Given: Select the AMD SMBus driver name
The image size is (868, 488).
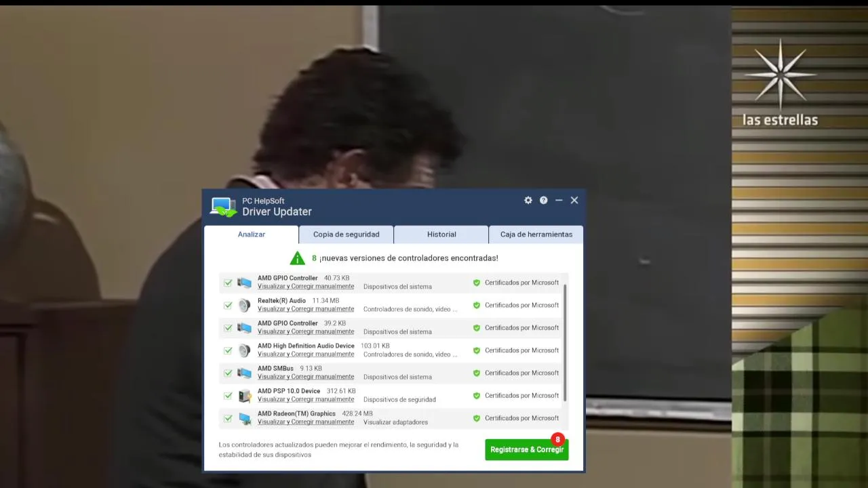Looking at the screenshot, I should pyautogui.click(x=275, y=368).
